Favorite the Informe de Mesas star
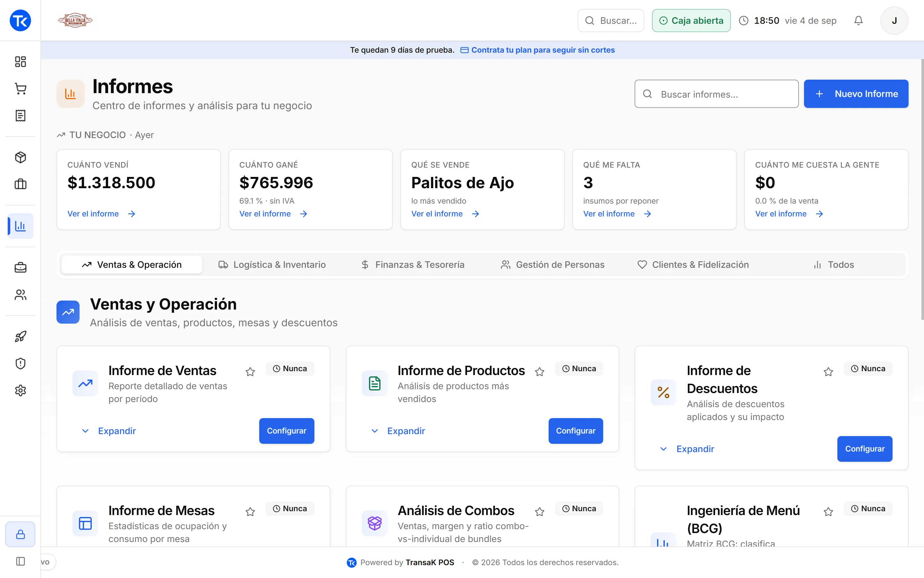This screenshot has height=578, width=924. point(250,512)
